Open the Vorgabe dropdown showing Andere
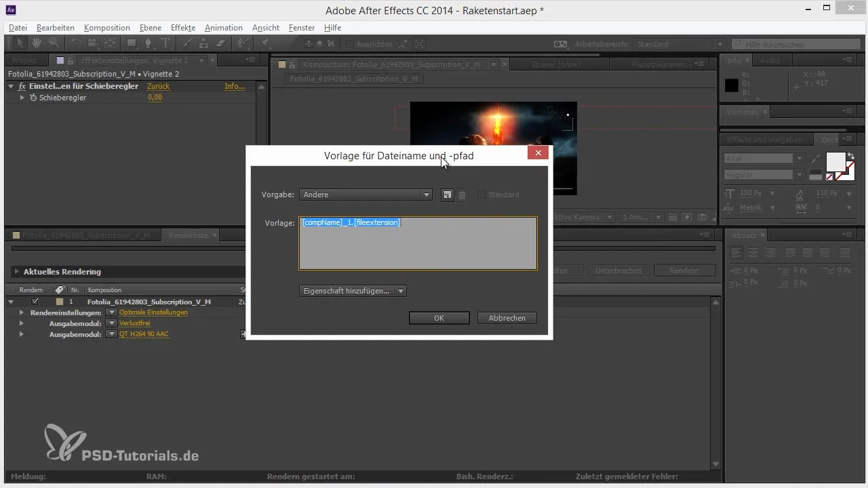 click(366, 195)
